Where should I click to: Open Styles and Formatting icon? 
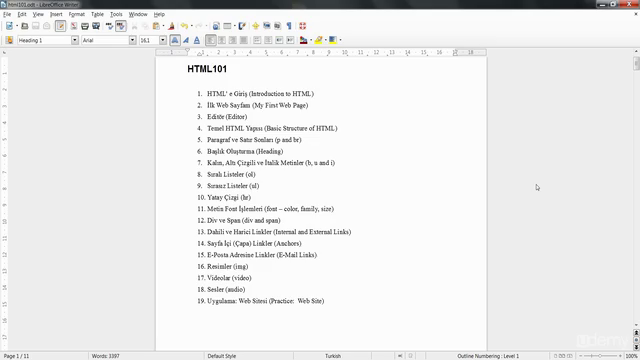[9, 40]
